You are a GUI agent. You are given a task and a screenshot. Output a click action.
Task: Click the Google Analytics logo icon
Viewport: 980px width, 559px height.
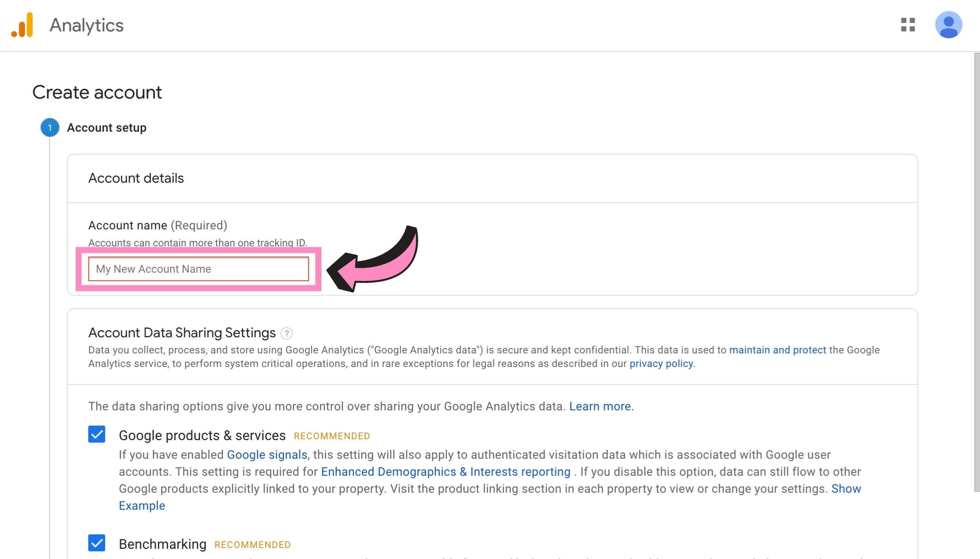tap(23, 25)
